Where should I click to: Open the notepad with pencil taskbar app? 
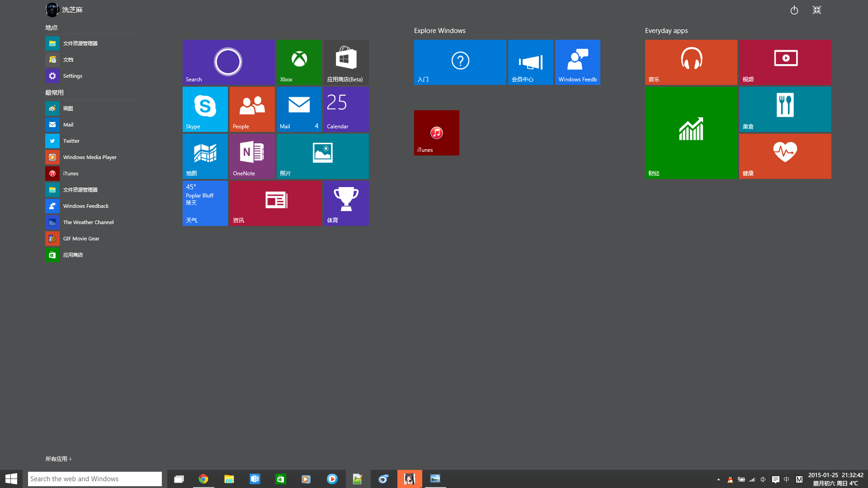click(358, 479)
